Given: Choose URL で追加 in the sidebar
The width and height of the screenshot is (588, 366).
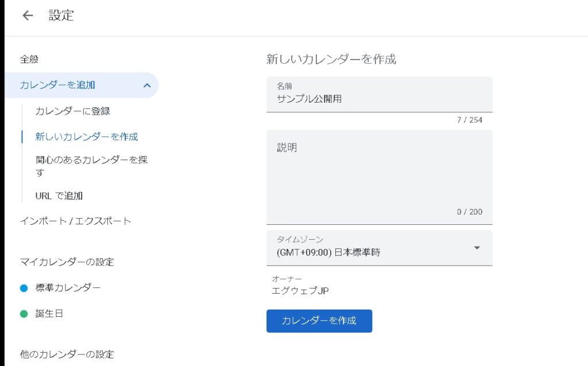Looking at the screenshot, I should [59, 196].
